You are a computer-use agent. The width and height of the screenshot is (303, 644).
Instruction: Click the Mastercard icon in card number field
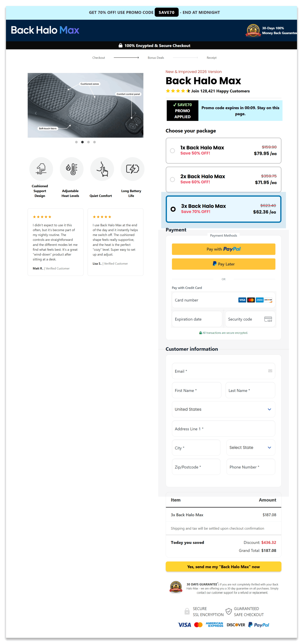coord(251,300)
